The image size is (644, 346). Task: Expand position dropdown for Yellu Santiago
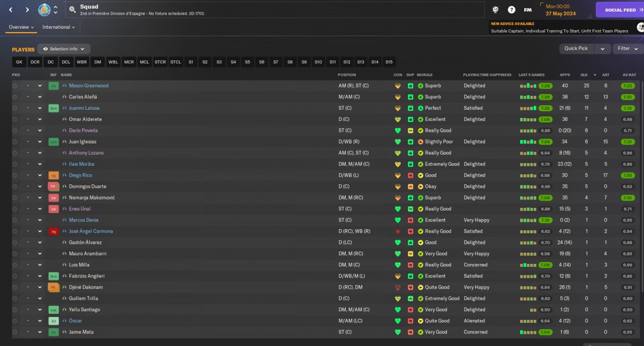pos(40,310)
